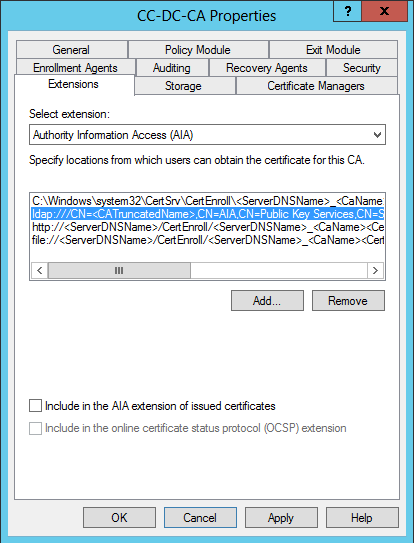Click the Apply button
This screenshot has height=543, width=414.
pos(281,518)
